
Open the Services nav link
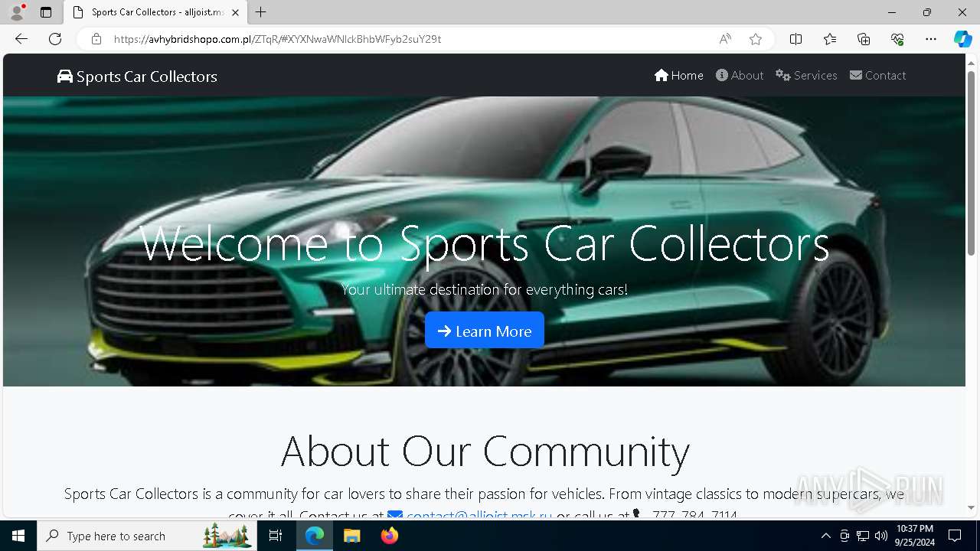point(806,75)
